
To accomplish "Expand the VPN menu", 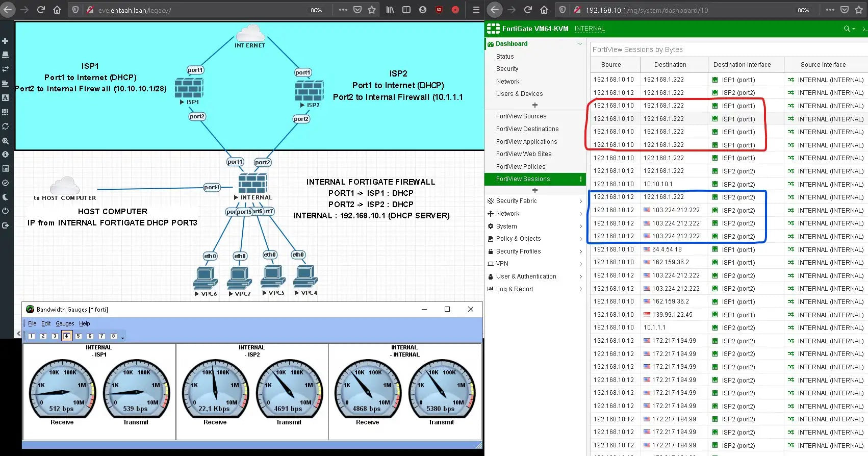I will coord(535,264).
